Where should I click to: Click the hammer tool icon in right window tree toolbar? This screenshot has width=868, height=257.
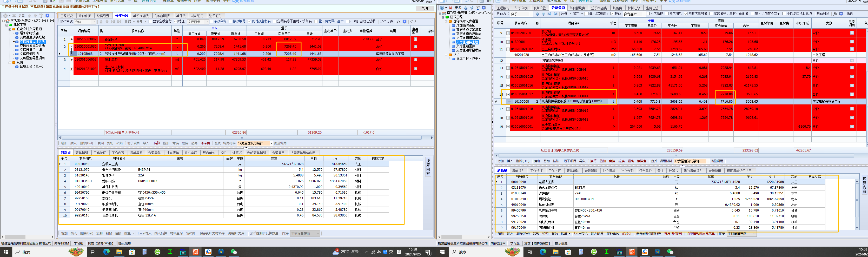pos(478,8)
